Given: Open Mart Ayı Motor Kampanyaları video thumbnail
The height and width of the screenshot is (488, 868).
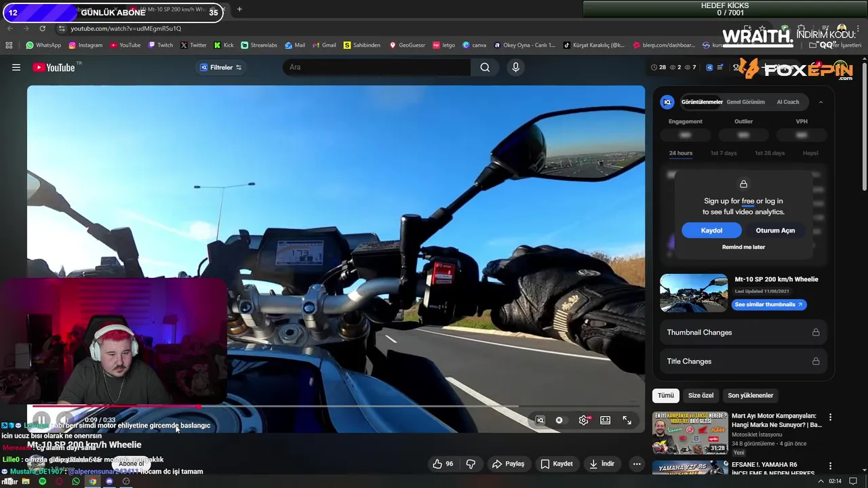Looking at the screenshot, I should coord(690,432).
